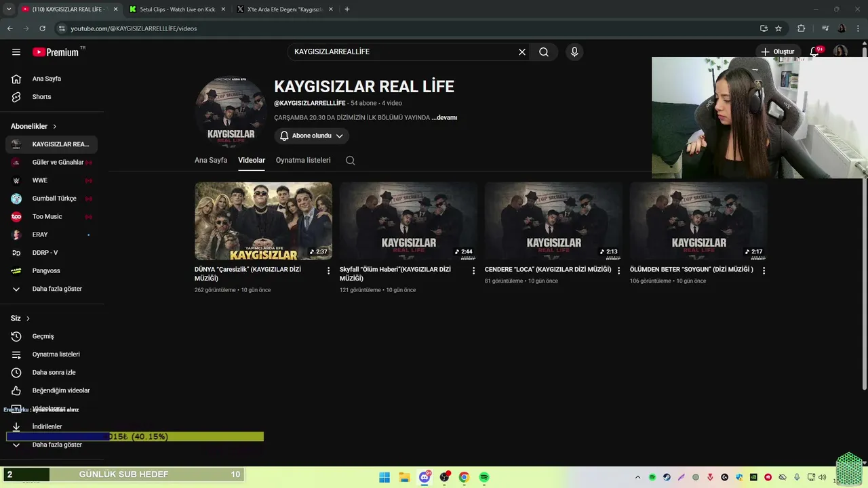
Task: Open more options for Skyfall Ölüm Haberi video
Action: pos(474,270)
